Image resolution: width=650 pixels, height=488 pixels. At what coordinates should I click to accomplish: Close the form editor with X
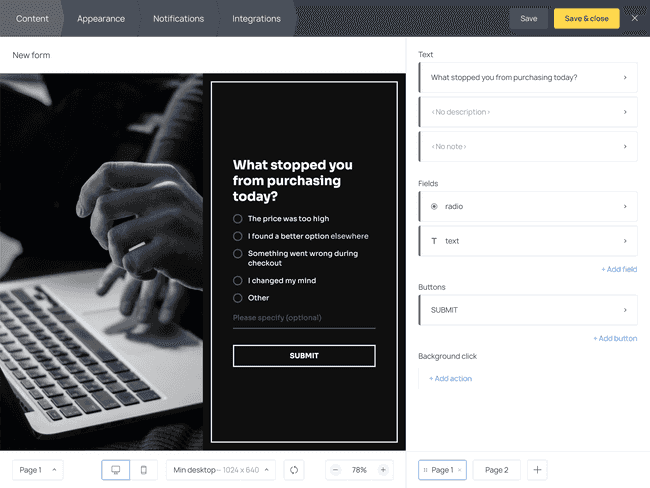coord(635,18)
